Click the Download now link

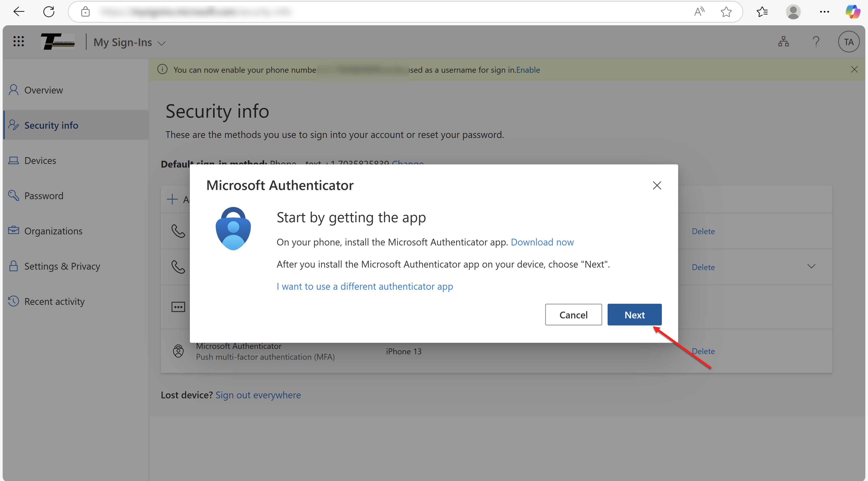[x=542, y=242]
